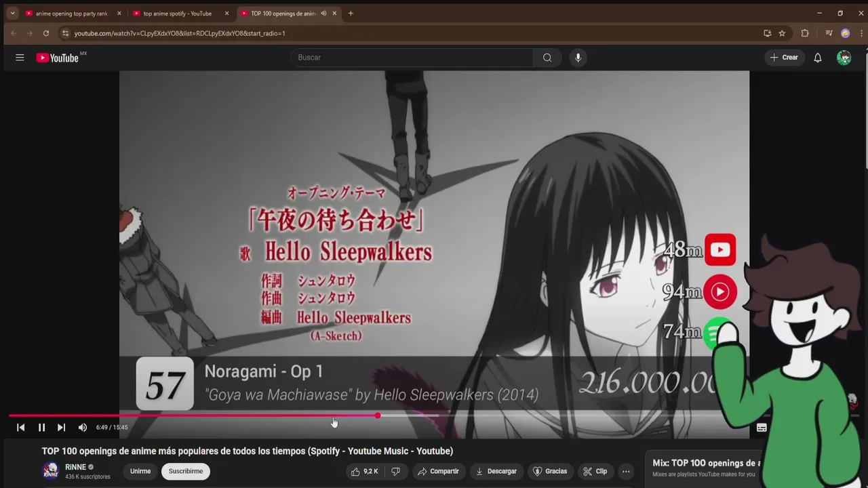The width and height of the screenshot is (868, 488).
Task: Skip to previous video in player
Action: pos(20,428)
